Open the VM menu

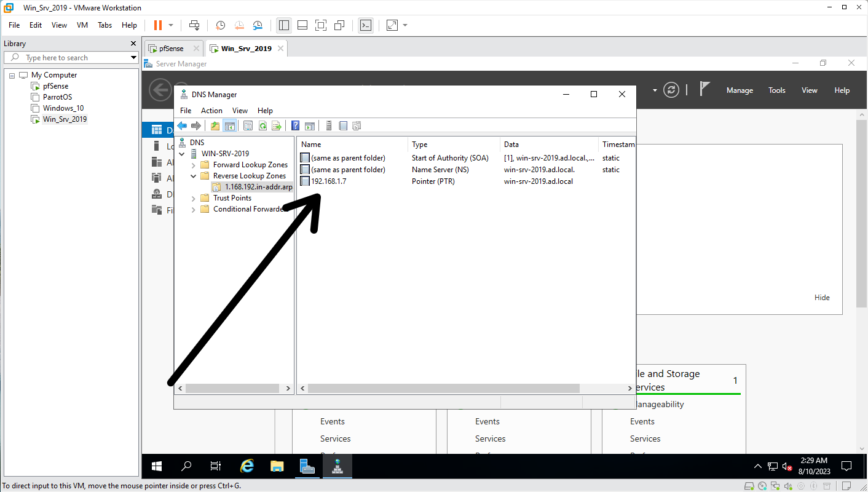point(82,25)
